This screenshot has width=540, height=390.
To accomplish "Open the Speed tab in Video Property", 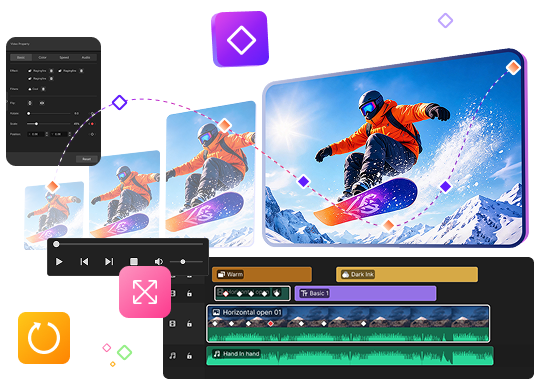I will (x=64, y=58).
